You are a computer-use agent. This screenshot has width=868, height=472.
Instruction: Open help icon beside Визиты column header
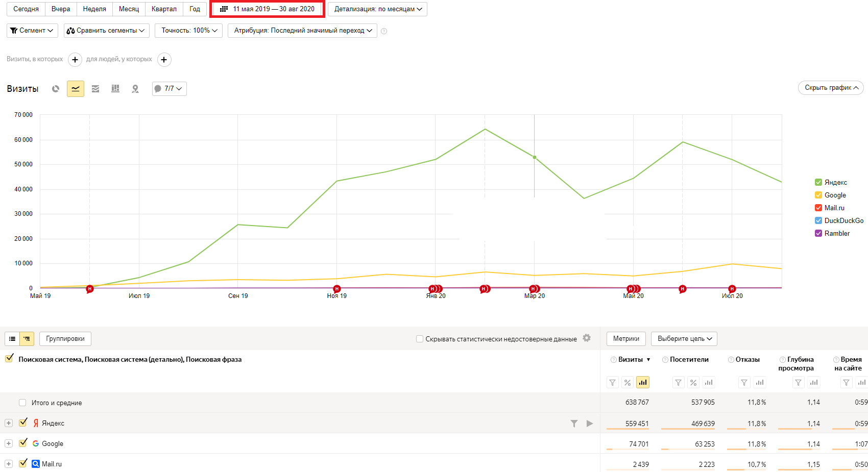click(x=614, y=360)
